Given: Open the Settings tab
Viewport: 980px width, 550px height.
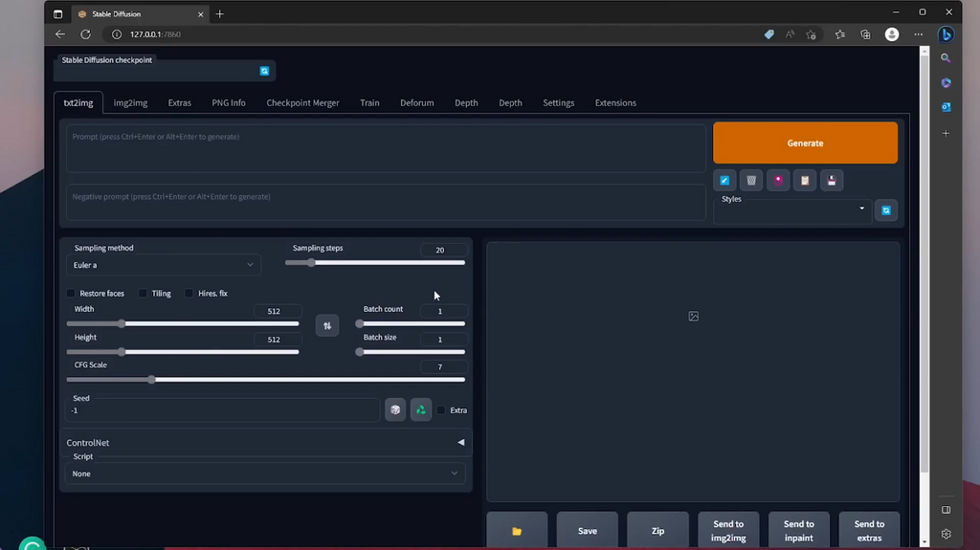Looking at the screenshot, I should point(558,103).
